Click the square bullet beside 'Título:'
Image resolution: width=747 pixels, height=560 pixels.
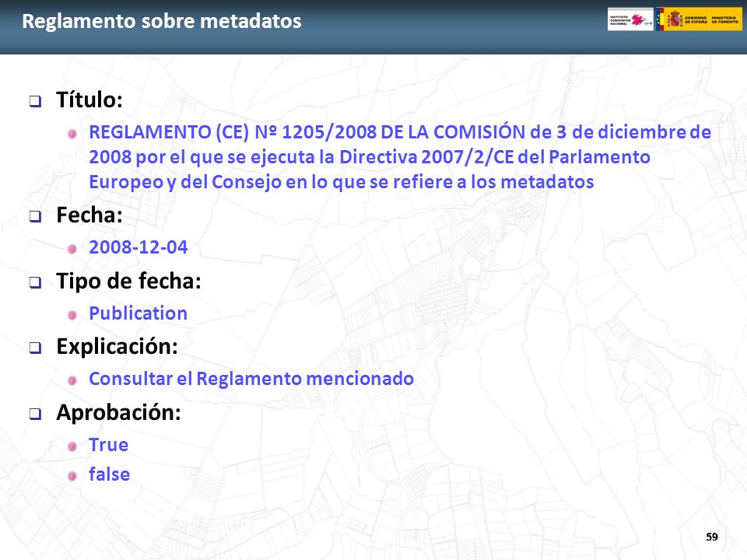pyautogui.click(x=35, y=101)
